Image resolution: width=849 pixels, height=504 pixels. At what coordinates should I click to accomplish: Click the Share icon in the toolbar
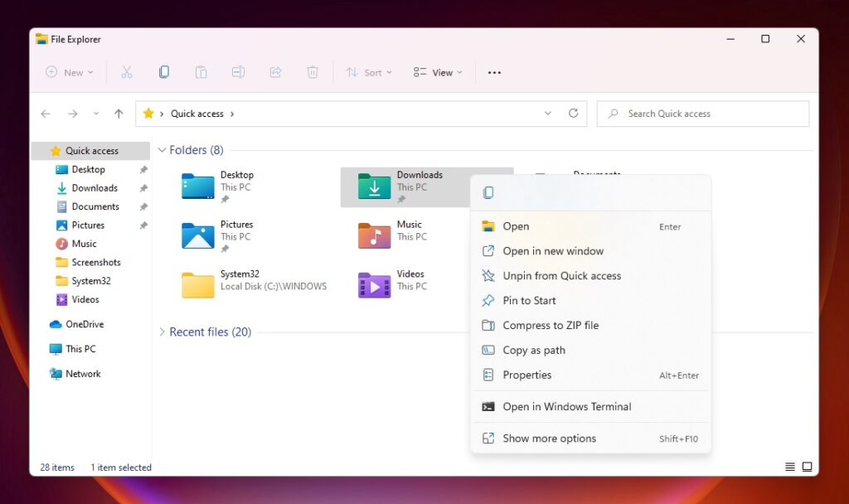click(x=275, y=72)
